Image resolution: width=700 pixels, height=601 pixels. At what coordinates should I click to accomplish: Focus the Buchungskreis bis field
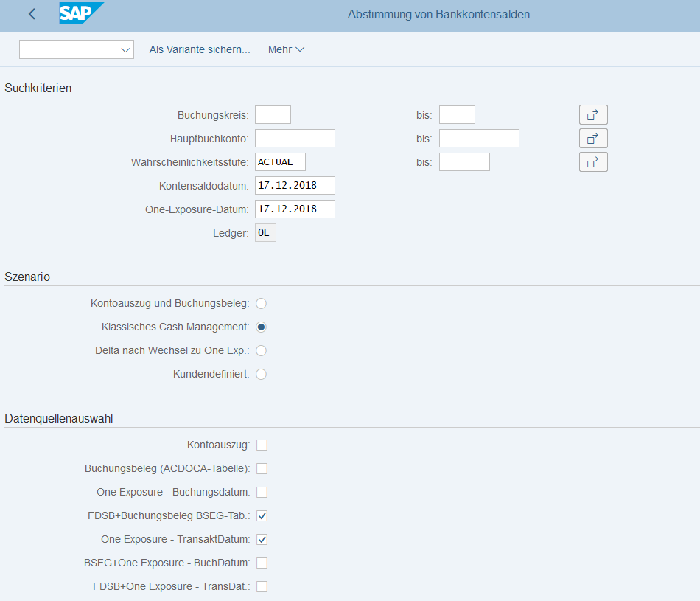coord(457,115)
